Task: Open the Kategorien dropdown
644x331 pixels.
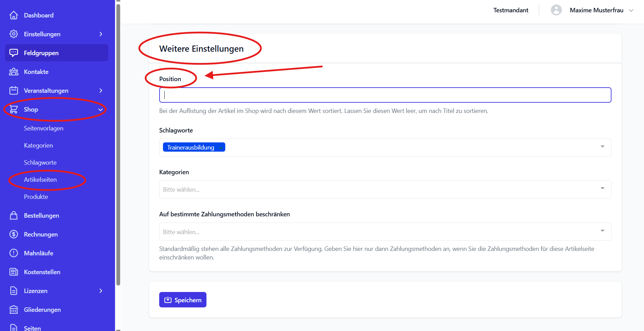Action: pyautogui.click(x=385, y=189)
